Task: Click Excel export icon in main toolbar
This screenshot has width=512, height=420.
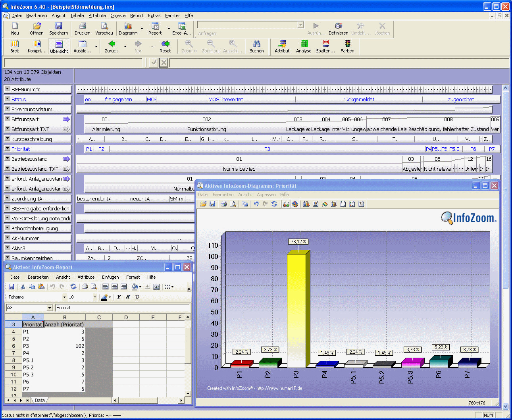Action: 182,26
